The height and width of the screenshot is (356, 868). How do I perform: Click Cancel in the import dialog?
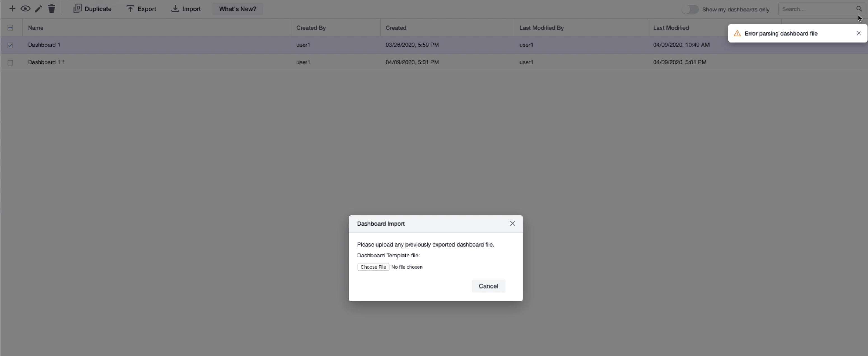point(488,286)
